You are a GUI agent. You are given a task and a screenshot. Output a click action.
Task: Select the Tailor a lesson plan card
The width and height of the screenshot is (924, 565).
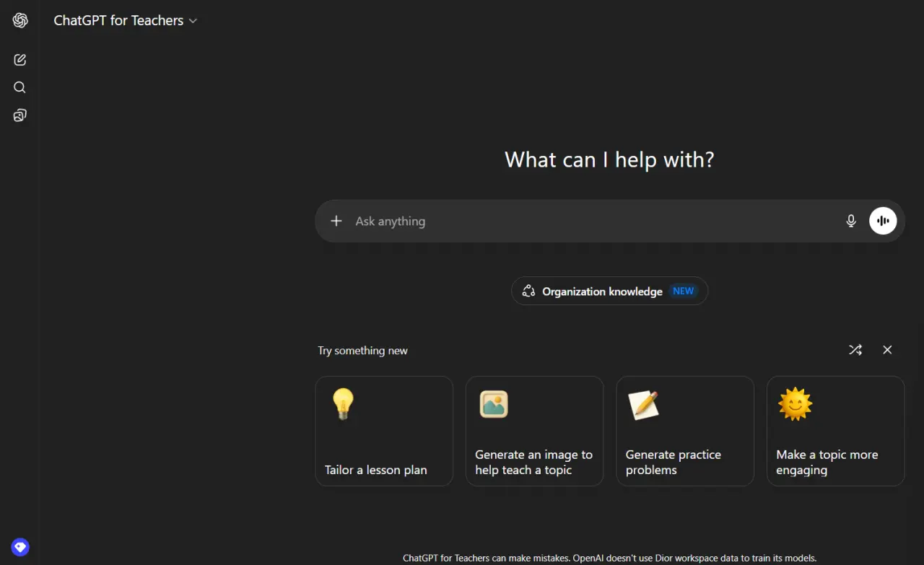[384, 431]
